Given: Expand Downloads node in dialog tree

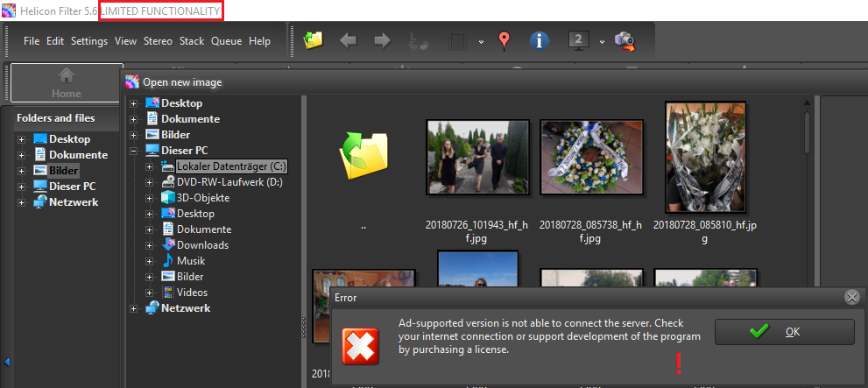Looking at the screenshot, I should [x=150, y=245].
